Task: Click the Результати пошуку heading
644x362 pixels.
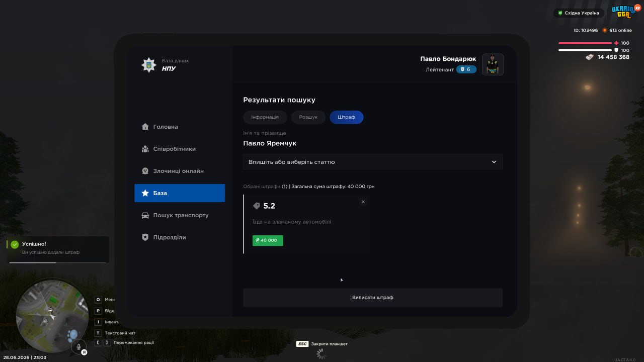Action: click(x=279, y=100)
